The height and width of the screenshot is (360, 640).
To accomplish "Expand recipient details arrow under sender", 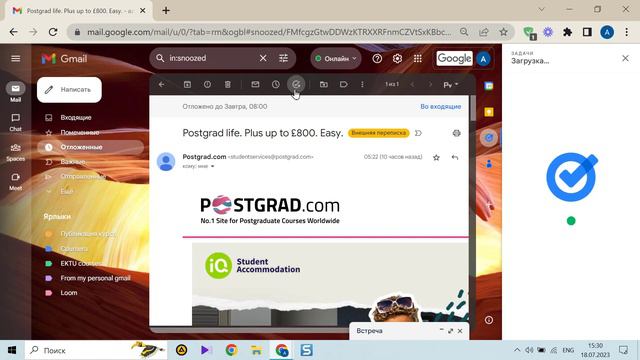I will point(213,167).
